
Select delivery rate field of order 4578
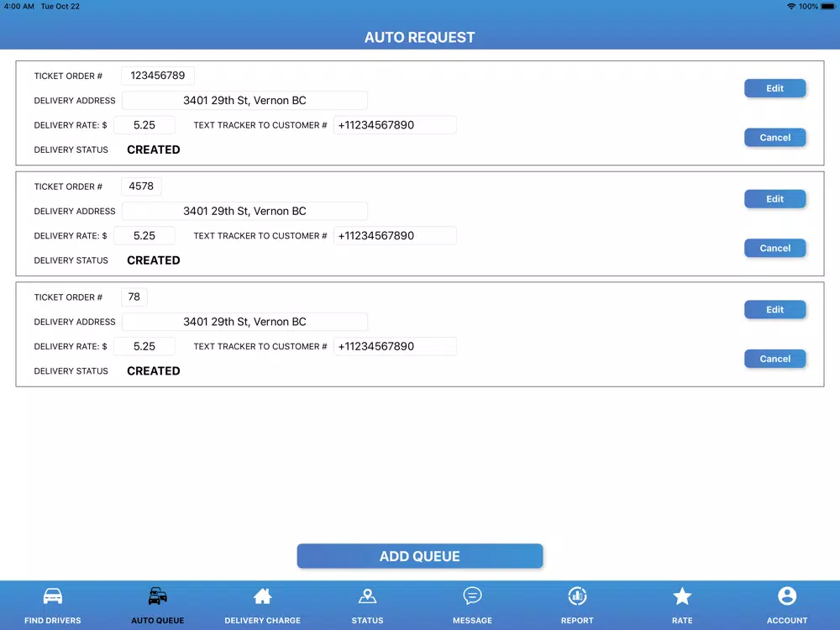pyautogui.click(x=144, y=236)
